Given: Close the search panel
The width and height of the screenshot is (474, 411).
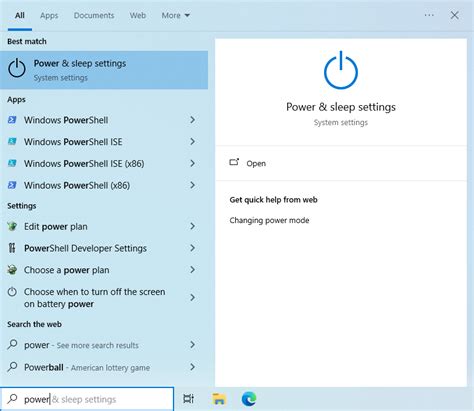Looking at the screenshot, I should (455, 15).
